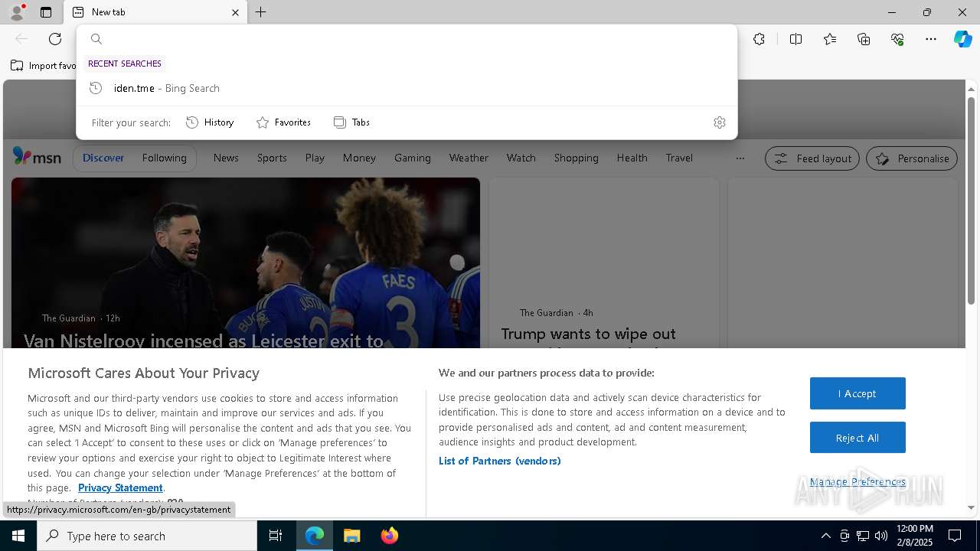Open Browser essentials heart icon

click(897, 39)
